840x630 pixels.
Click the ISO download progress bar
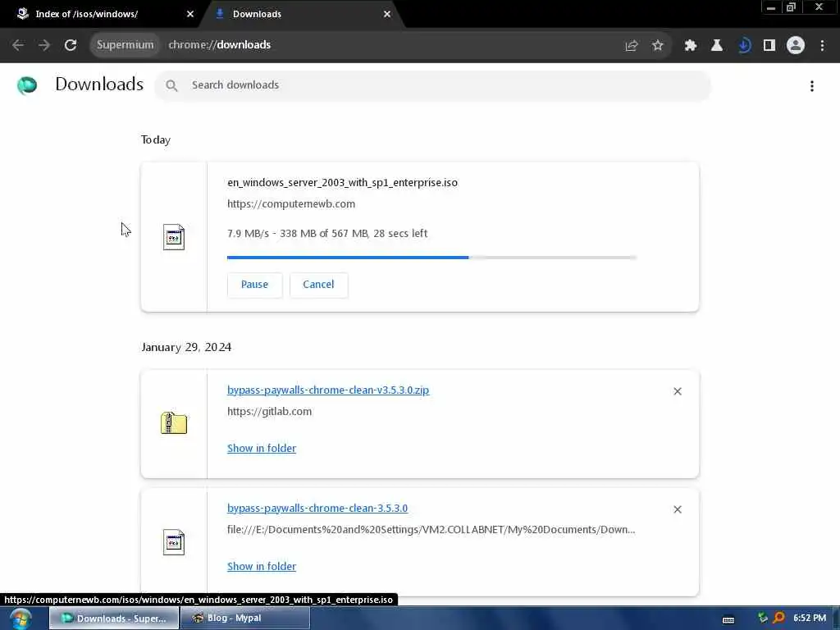click(x=431, y=258)
